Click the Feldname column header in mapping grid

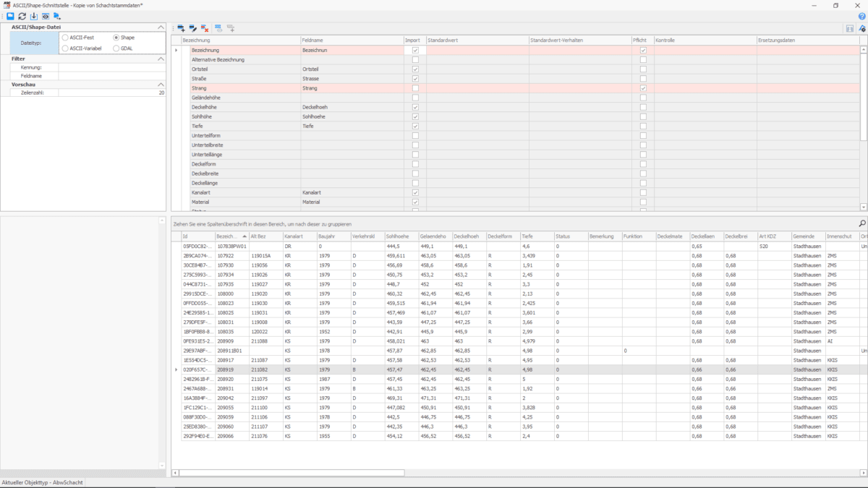click(x=352, y=40)
